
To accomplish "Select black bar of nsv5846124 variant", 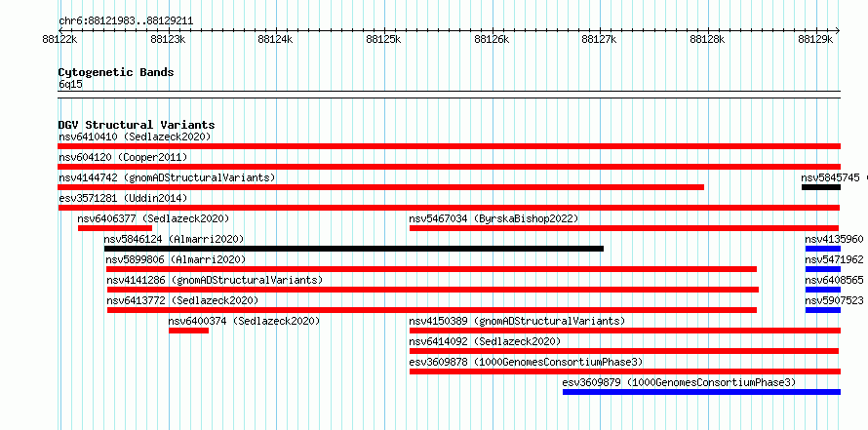I will (354, 249).
